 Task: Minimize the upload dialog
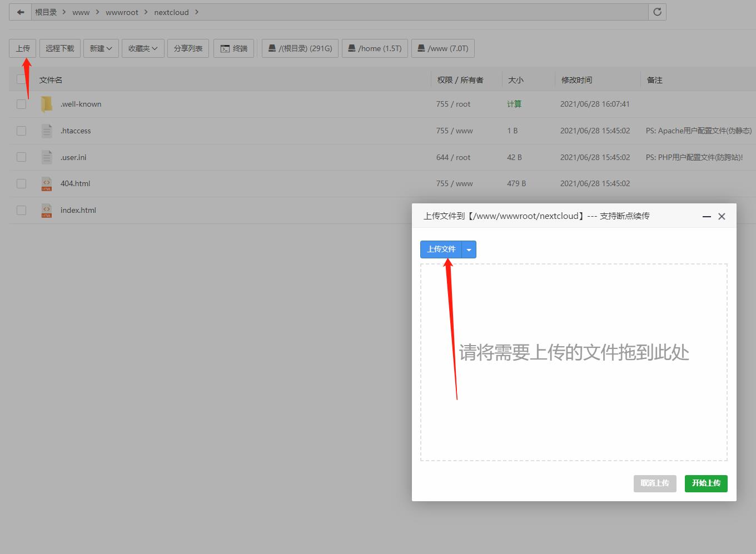[707, 216]
